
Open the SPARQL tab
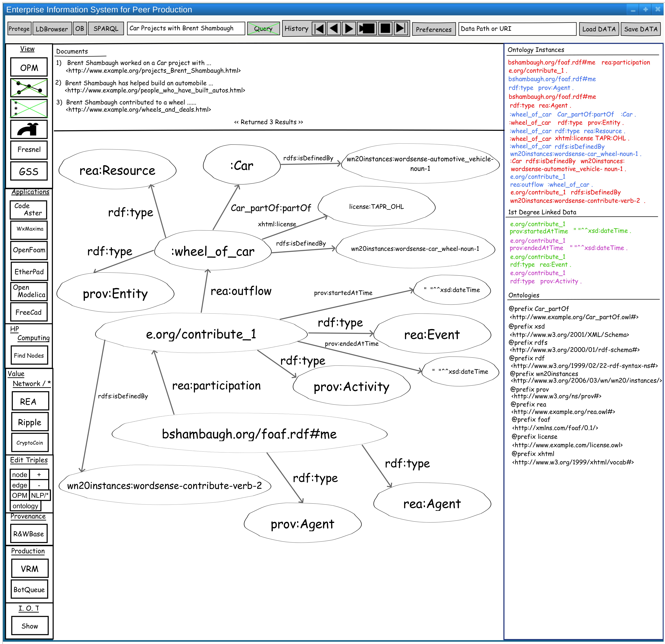[106, 29]
